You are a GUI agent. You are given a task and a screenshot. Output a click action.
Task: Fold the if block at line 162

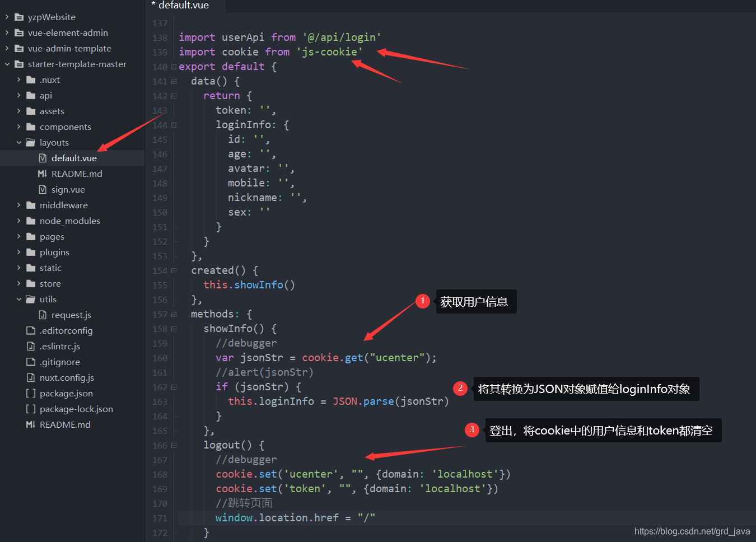click(174, 387)
